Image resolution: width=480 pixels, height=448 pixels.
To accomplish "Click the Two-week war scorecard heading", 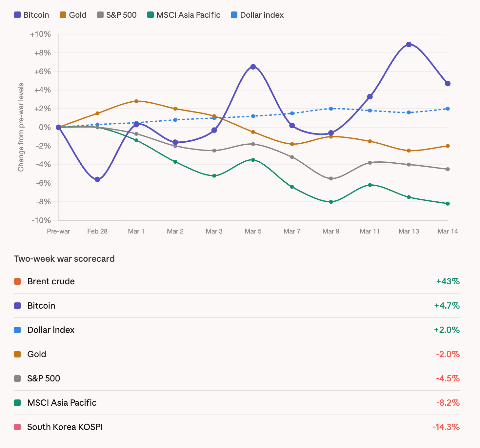I will 64,259.
